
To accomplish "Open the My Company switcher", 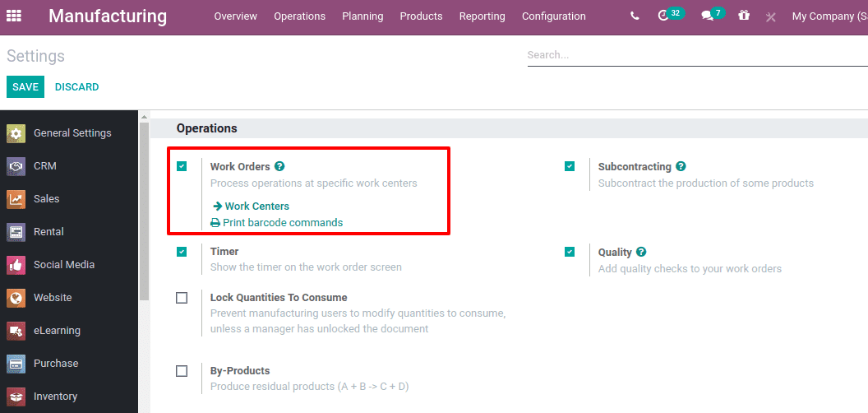I will [830, 16].
